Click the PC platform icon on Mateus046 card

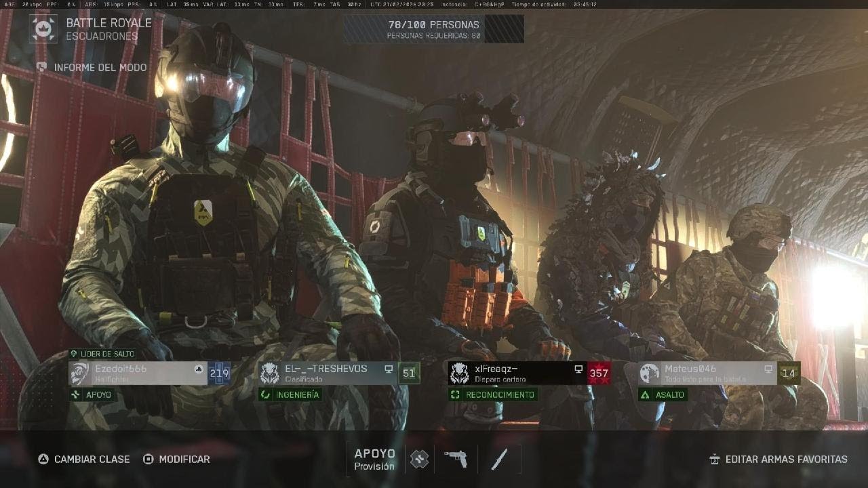click(x=768, y=369)
